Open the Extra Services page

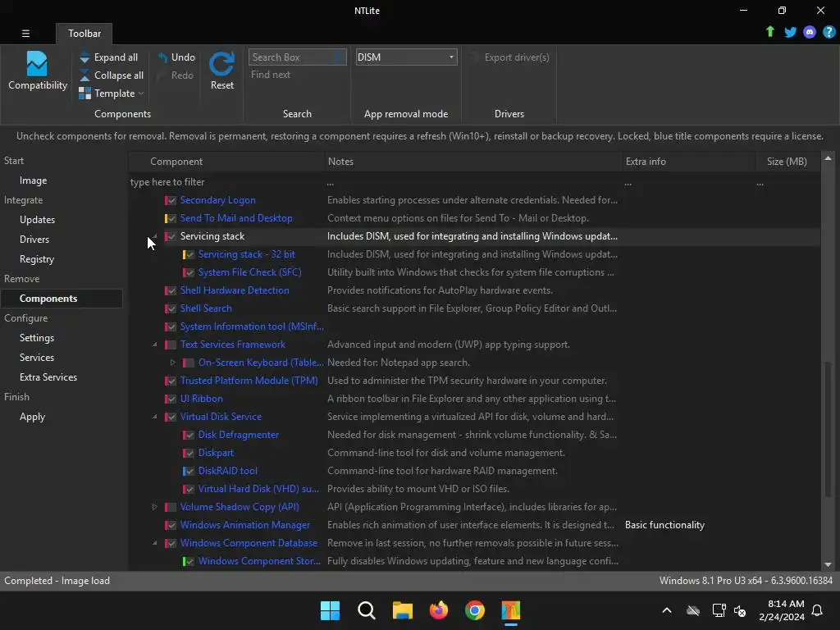(48, 377)
